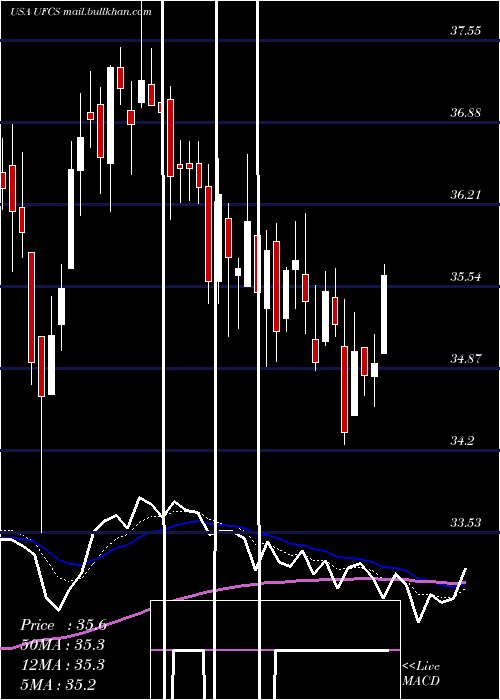This screenshot has width=500, height=700.
Task: Click the 36.21 price axis label
Action: (x=466, y=195)
